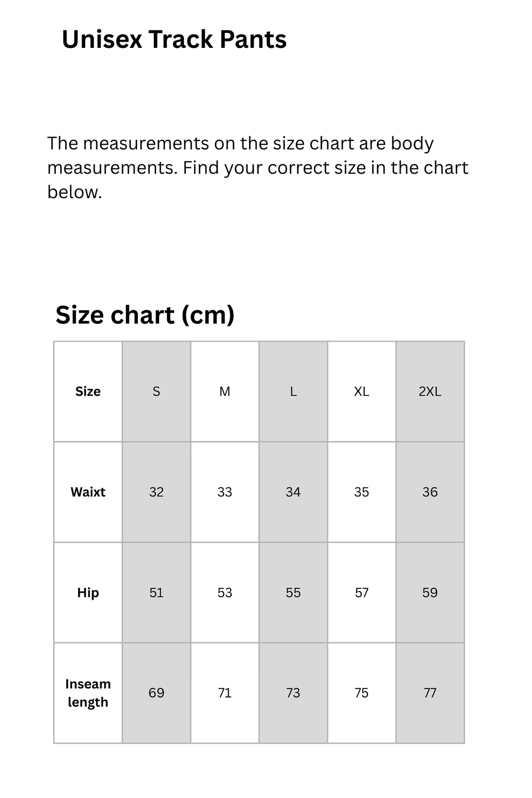This screenshot has height=798, width=532.
Task: Click the body measurements description paragraph
Action: pyautogui.click(x=257, y=168)
